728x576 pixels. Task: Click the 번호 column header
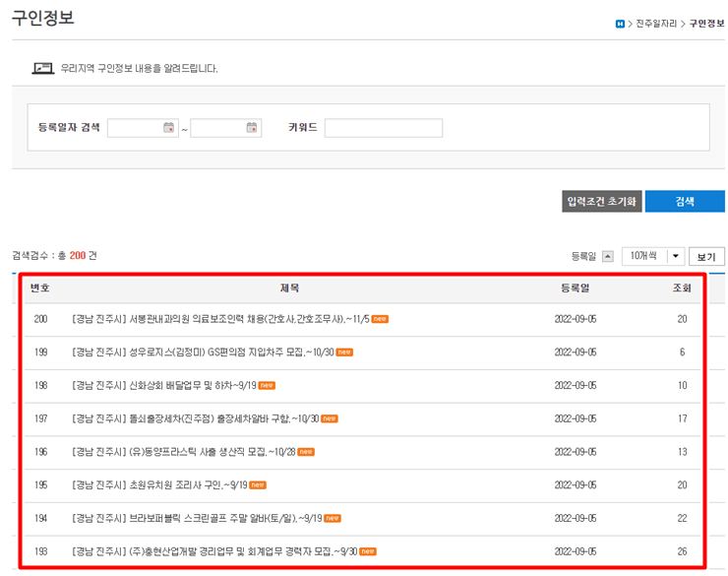[40, 288]
